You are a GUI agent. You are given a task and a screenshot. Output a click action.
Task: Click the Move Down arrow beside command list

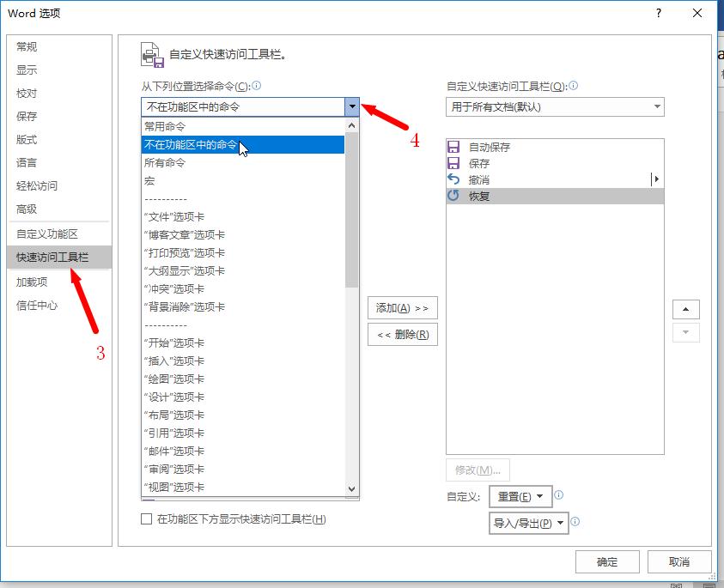pyautogui.click(x=686, y=333)
